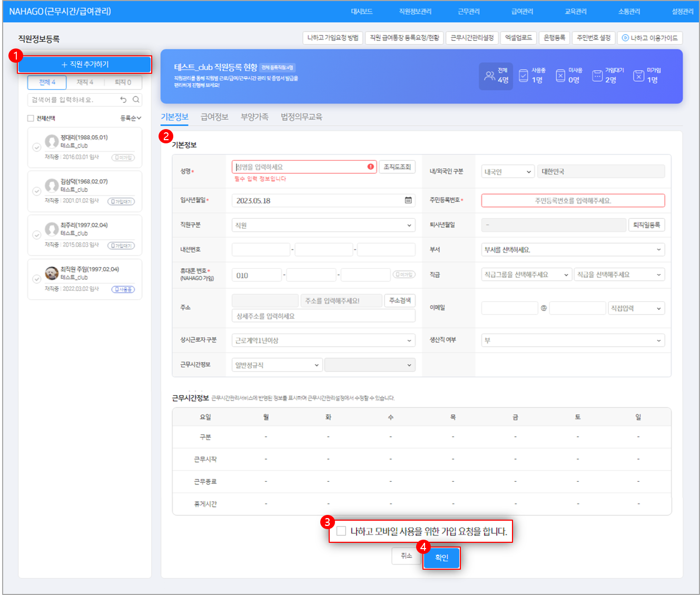This screenshot has width=700, height=595.
Task: Toggle check circle on 최주리 card
Action: point(37,235)
